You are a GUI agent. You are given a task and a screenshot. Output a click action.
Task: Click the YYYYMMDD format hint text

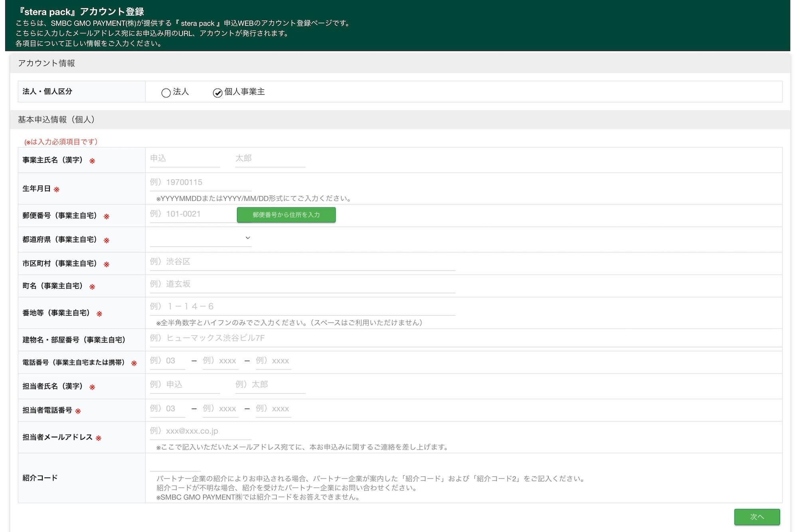pyautogui.click(x=253, y=198)
